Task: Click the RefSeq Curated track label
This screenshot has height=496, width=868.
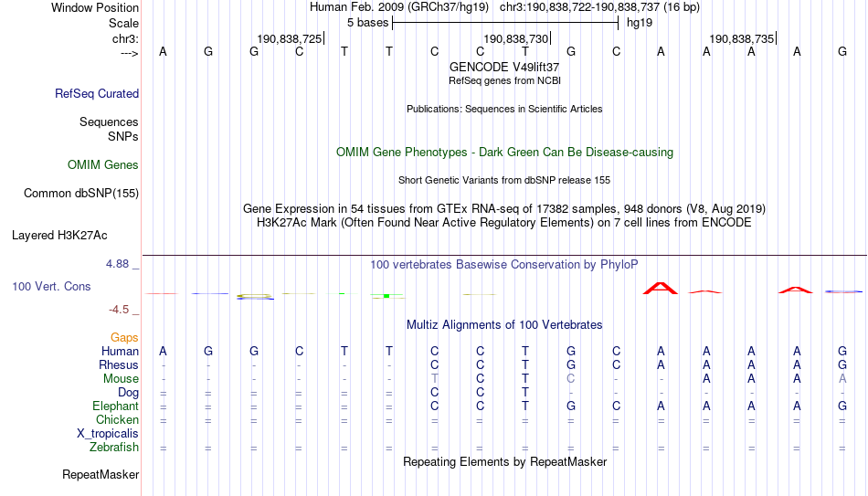Action: pyautogui.click(x=96, y=93)
